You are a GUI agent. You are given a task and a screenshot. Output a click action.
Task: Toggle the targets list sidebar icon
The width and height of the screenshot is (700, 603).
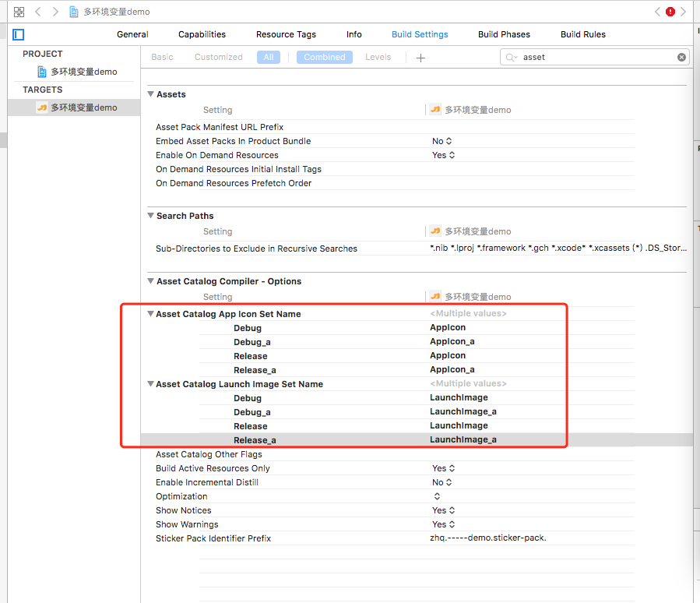click(19, 34)
